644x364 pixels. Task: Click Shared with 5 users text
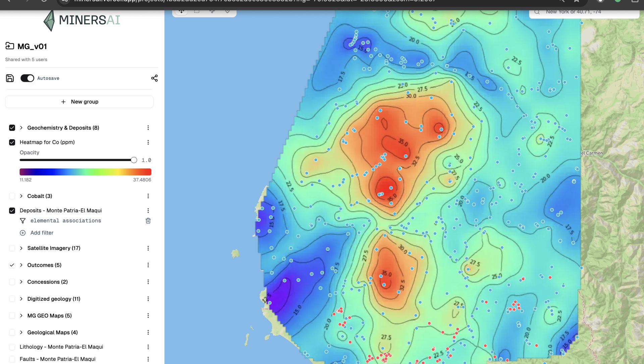[26, 59]
